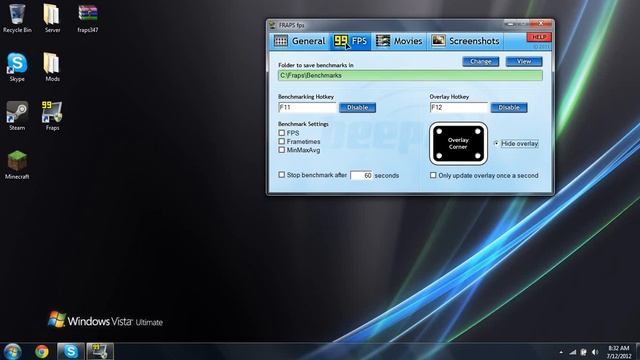Click the Benchmarking Hotkey F11 field
Image resolution: width=640 pixels, height=360 pixels.
307,107
